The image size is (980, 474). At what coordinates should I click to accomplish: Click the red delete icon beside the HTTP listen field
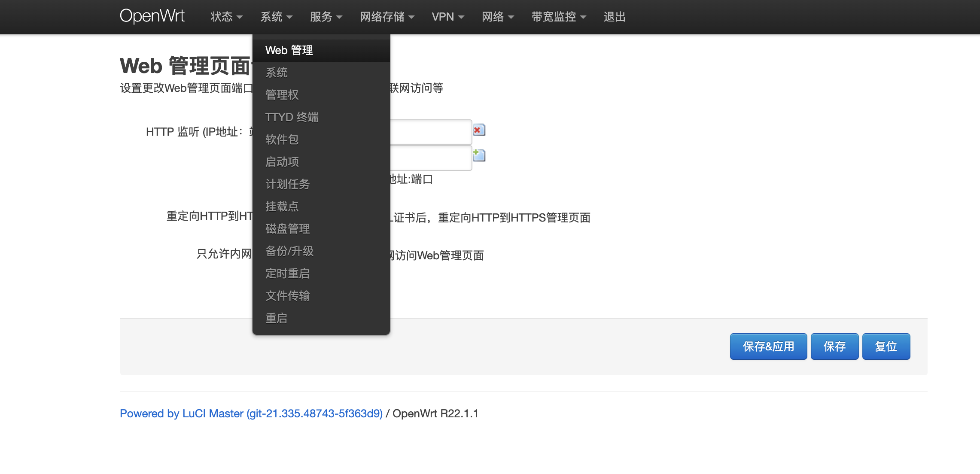[x=479, y=130]
